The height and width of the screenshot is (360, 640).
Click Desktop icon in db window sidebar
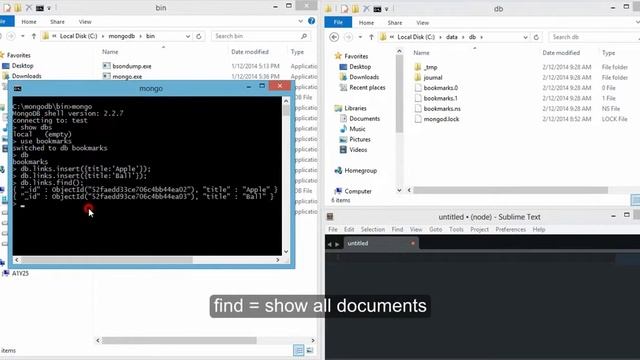click(343, 67)
